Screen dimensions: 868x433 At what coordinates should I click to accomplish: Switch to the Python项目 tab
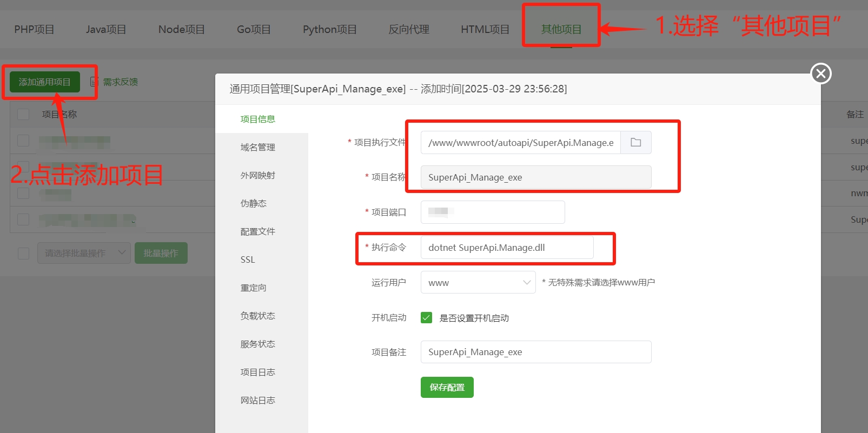click(x=330, y=29)
